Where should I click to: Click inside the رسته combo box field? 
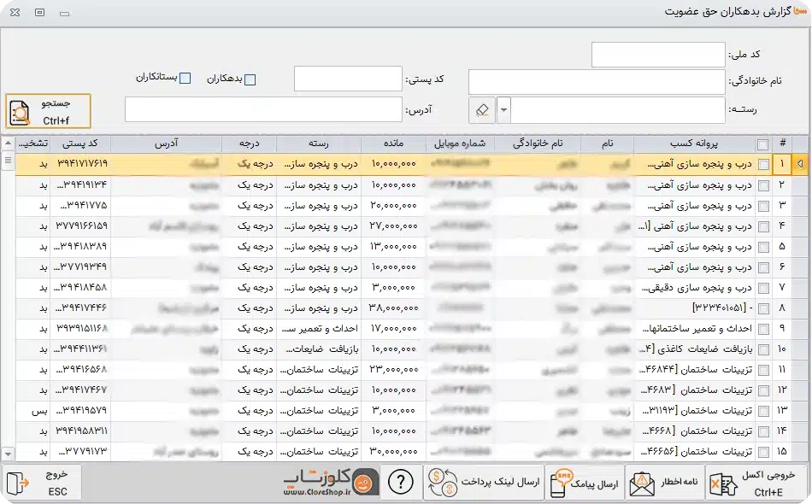[618, 109]
